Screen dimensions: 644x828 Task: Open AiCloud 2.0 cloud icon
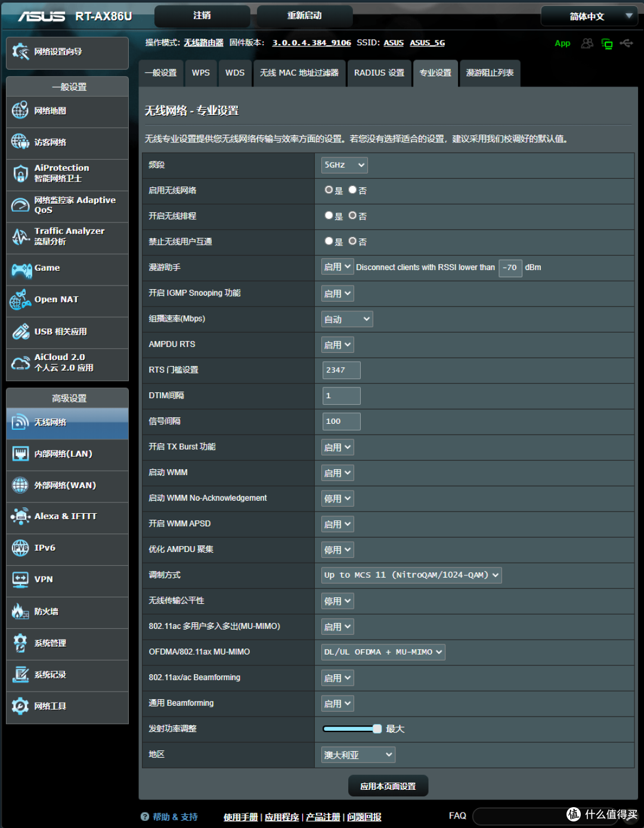pyautogui.click(x=20, y=362)
